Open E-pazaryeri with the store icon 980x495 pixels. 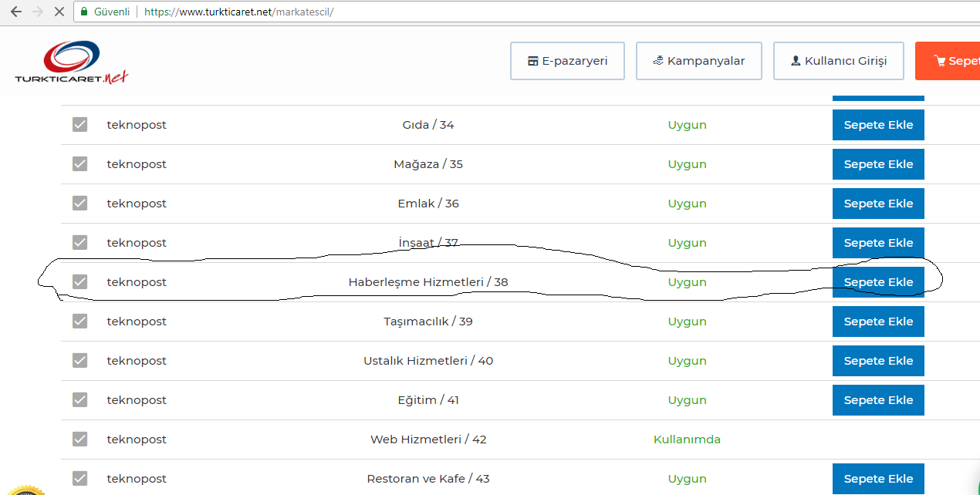[x=567, y=61]
